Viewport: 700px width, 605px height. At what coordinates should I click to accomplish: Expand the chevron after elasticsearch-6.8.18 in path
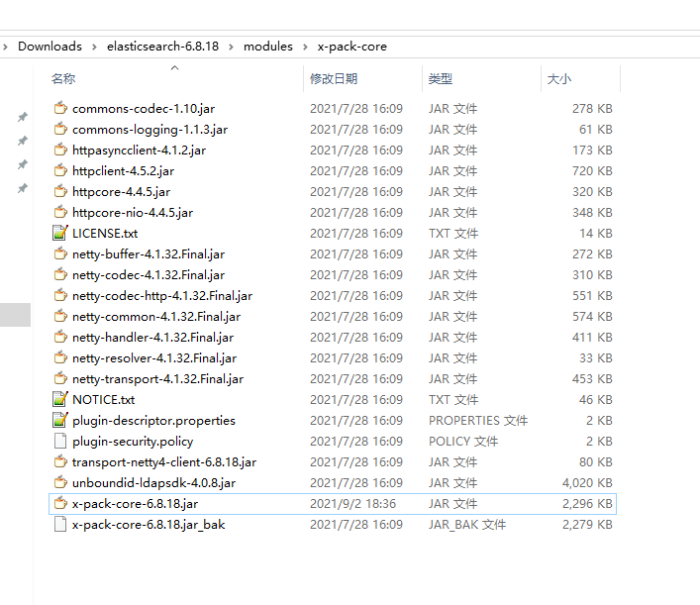tap(231, 47)
